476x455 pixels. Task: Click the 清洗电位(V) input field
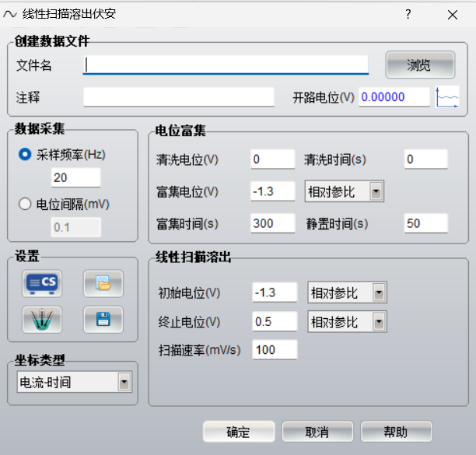[x=272, y=159]
